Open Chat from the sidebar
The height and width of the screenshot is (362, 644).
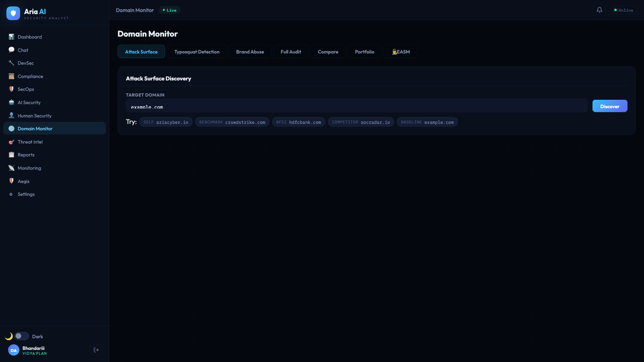pos(54,50)
